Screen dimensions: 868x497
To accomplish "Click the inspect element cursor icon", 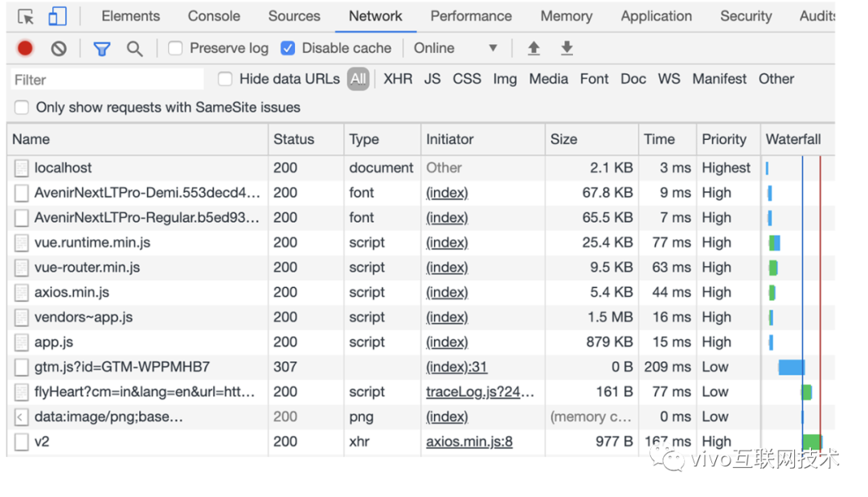I will click(x=26, y=17).
